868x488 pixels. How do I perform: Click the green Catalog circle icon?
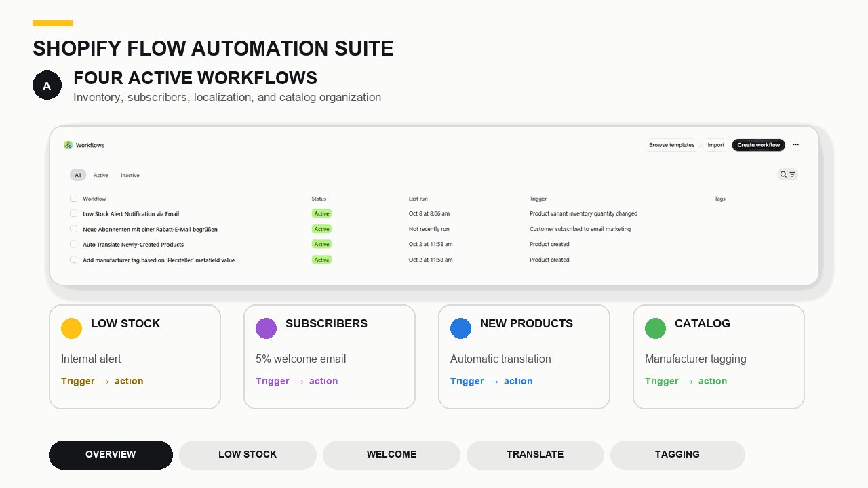tap(655, 328)
